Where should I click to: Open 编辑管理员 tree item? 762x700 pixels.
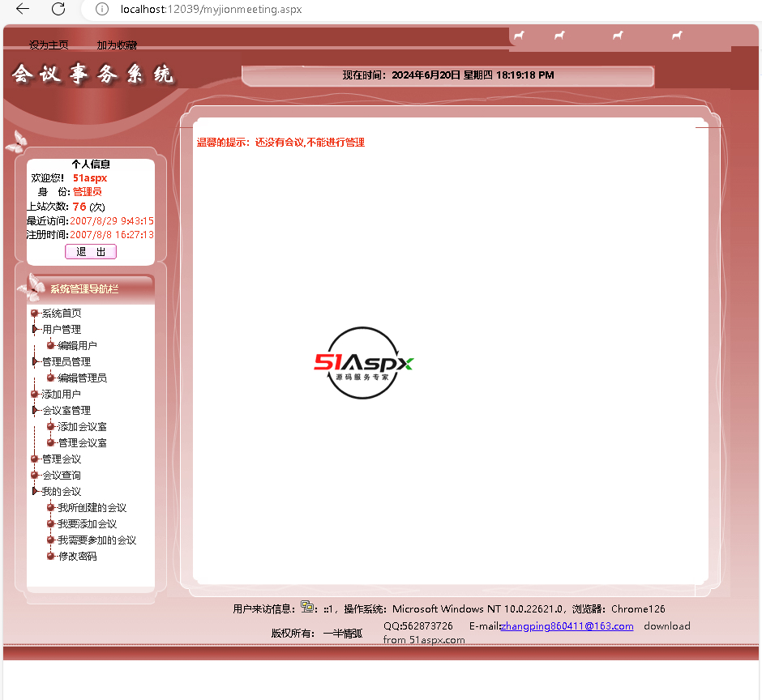pos(82,378)
